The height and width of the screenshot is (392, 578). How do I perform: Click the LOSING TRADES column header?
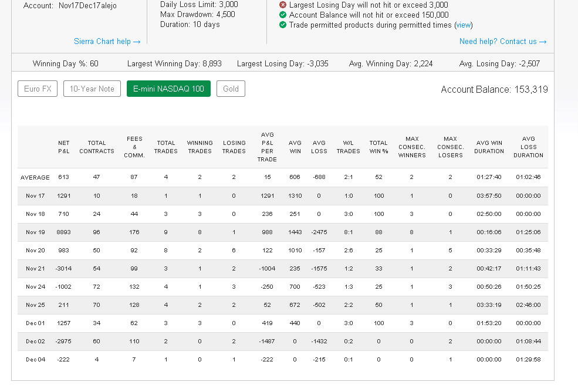click(234, 147)
